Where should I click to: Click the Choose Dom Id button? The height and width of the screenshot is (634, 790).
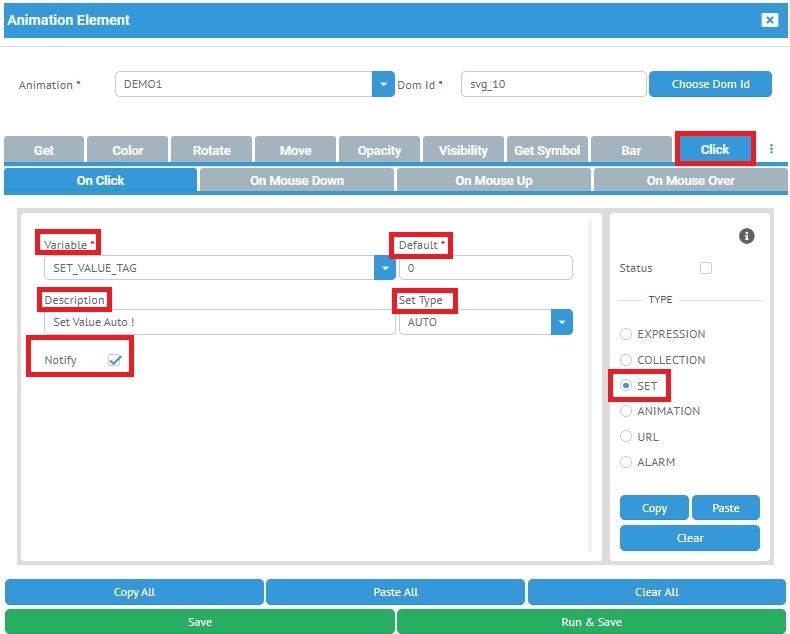click(x=710, y=84)
